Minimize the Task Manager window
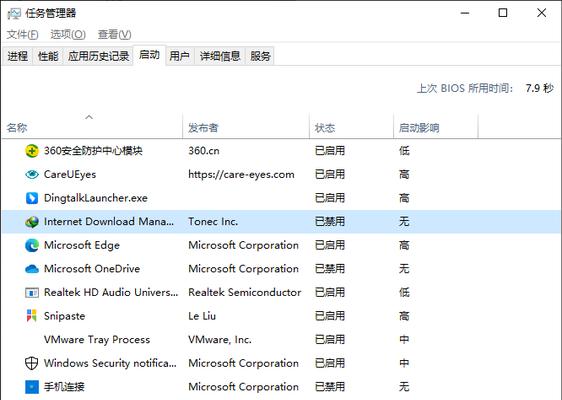Viewport: 562px width, 400px height. pos(465,13)
